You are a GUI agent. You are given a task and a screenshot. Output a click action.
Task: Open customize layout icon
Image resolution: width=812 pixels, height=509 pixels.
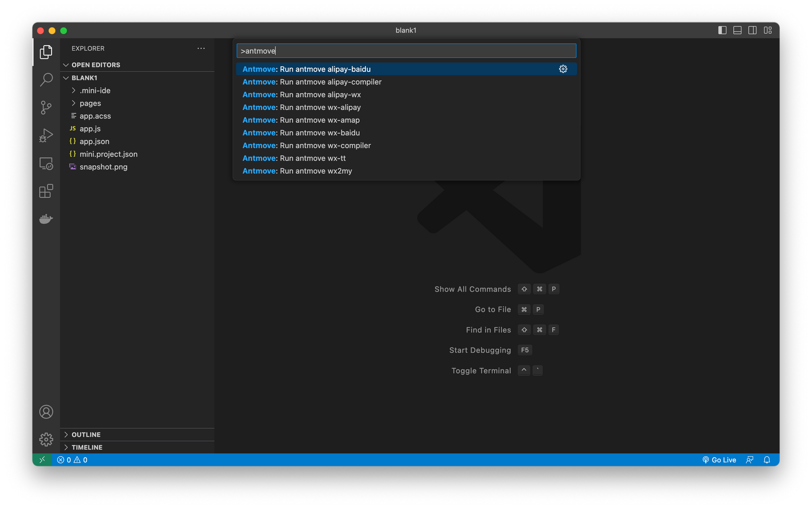click(x=768, y=30)
